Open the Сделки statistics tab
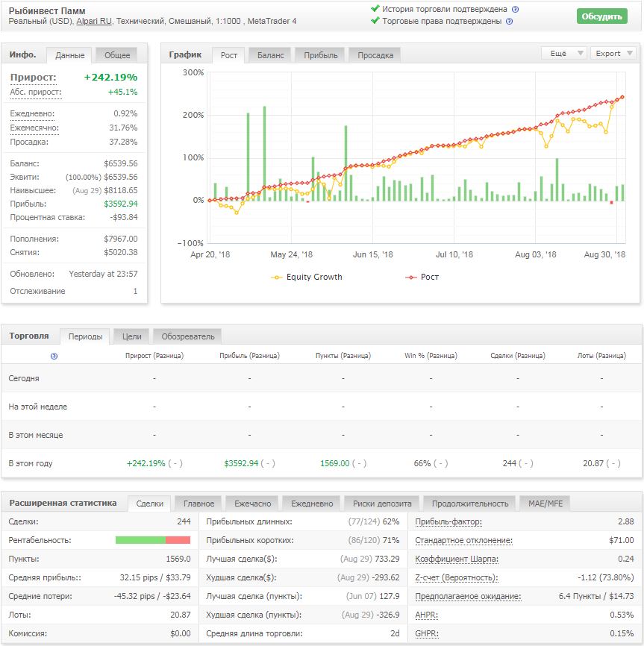The height and width of the screenshot is (646, 644). [149, 504]
